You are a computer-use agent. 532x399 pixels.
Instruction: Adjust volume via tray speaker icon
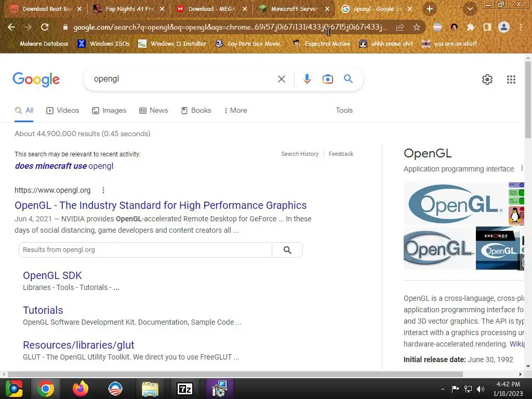click(481, 389)
